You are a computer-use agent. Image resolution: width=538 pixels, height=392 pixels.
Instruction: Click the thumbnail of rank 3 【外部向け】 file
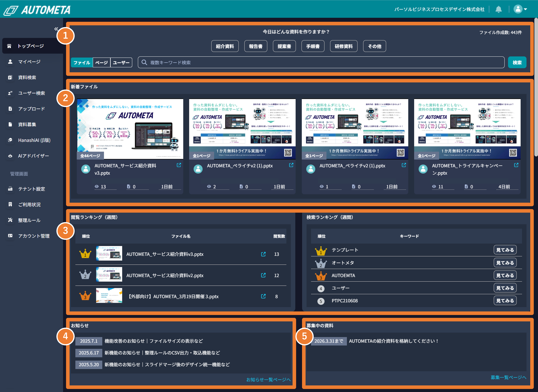pyautogui.click(x=109, y=295)
